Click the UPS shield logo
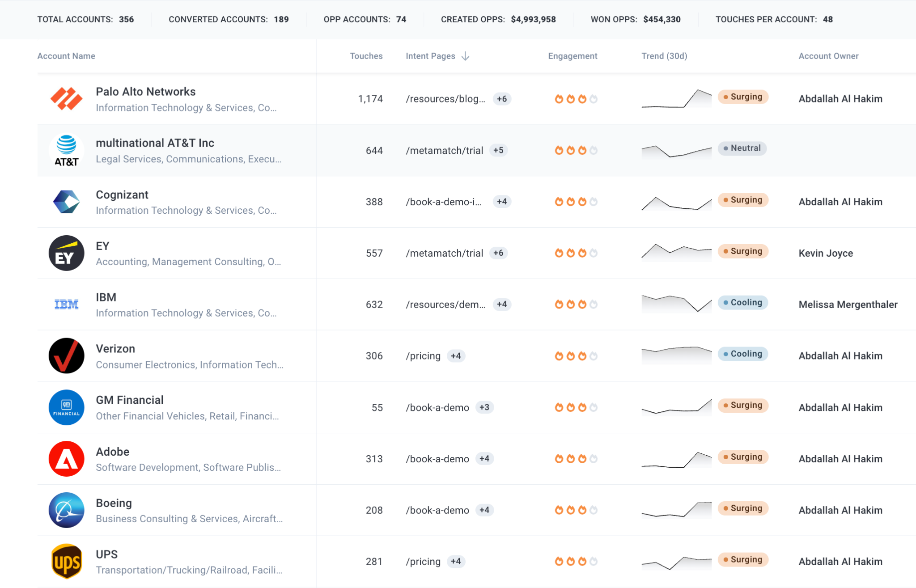 click(66, 561)
